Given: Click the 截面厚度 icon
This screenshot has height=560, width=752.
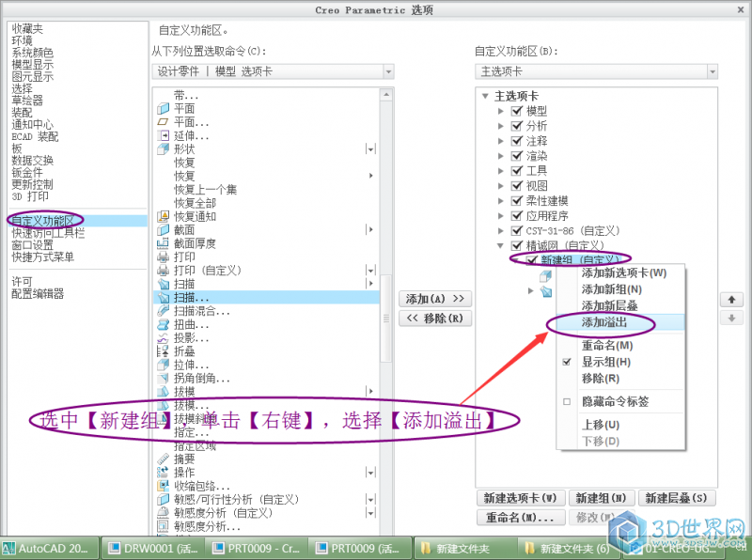Looking at the screenshot, I should pyautogui.click(x=163, y=243).
